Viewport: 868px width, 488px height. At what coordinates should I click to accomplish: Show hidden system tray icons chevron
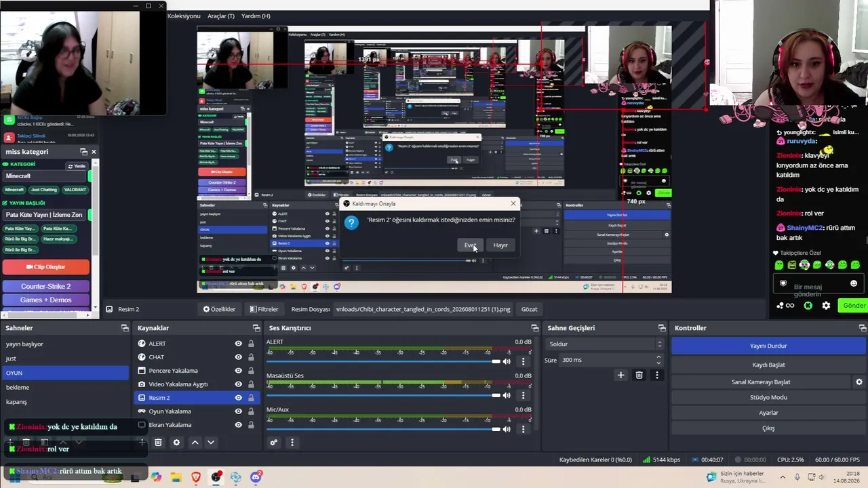(782, 477)
